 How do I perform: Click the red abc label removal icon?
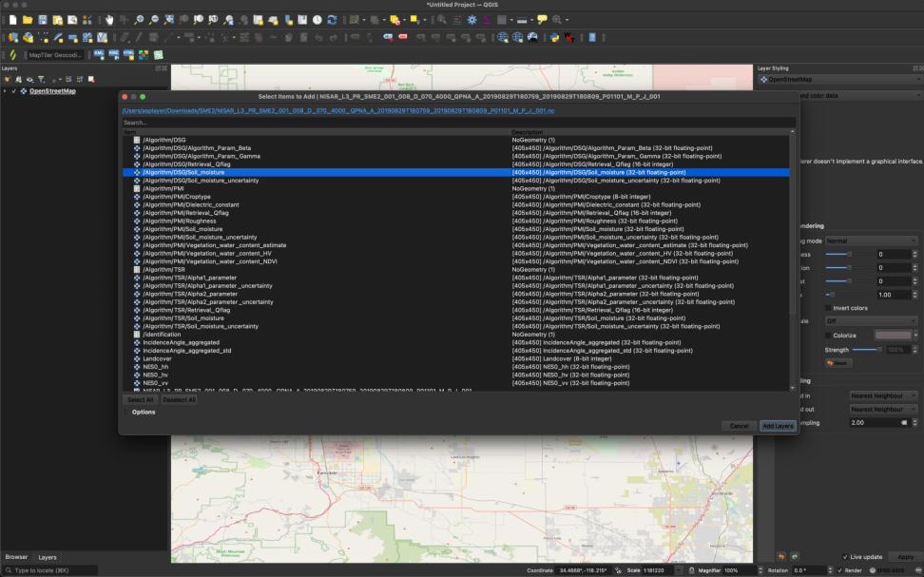point(403,37)
